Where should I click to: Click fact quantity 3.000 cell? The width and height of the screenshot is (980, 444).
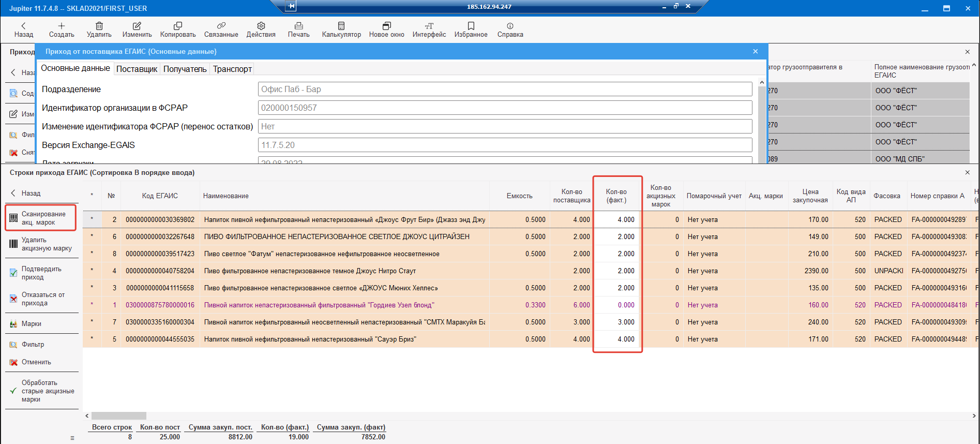click(x=616, y=322)
